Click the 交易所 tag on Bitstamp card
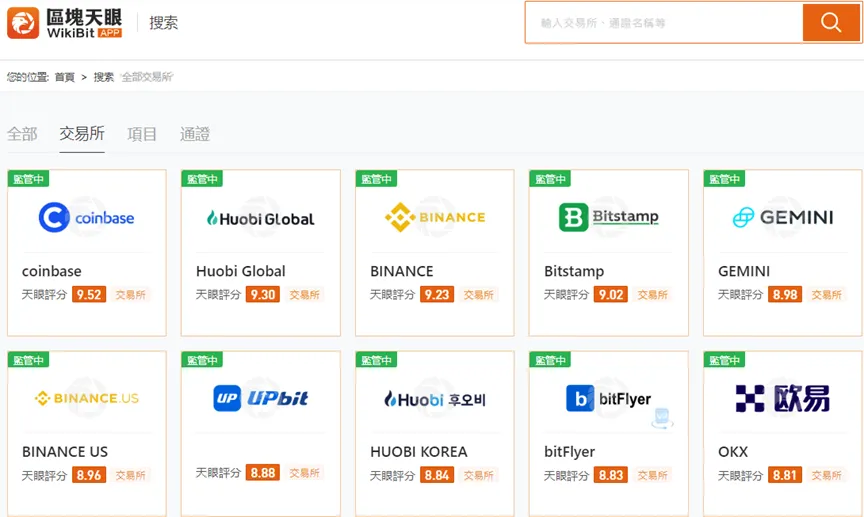 click(x=652, y=295)
